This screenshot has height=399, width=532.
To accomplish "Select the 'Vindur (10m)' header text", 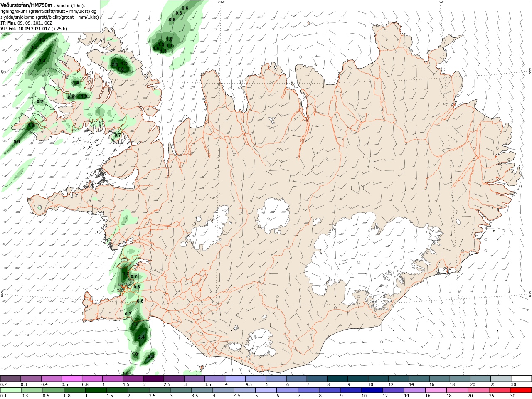I will [70, 5].
